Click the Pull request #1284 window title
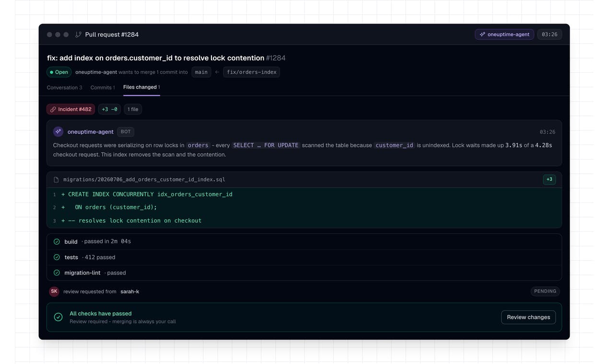The image size is (609, 364). (x=112, y=34)
